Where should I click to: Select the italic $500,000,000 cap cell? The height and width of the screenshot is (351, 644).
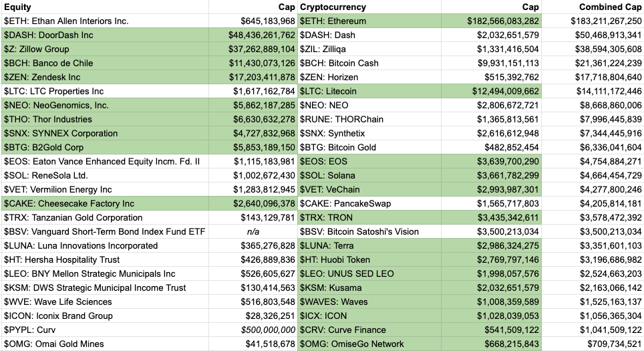click(x=253, y=330)
